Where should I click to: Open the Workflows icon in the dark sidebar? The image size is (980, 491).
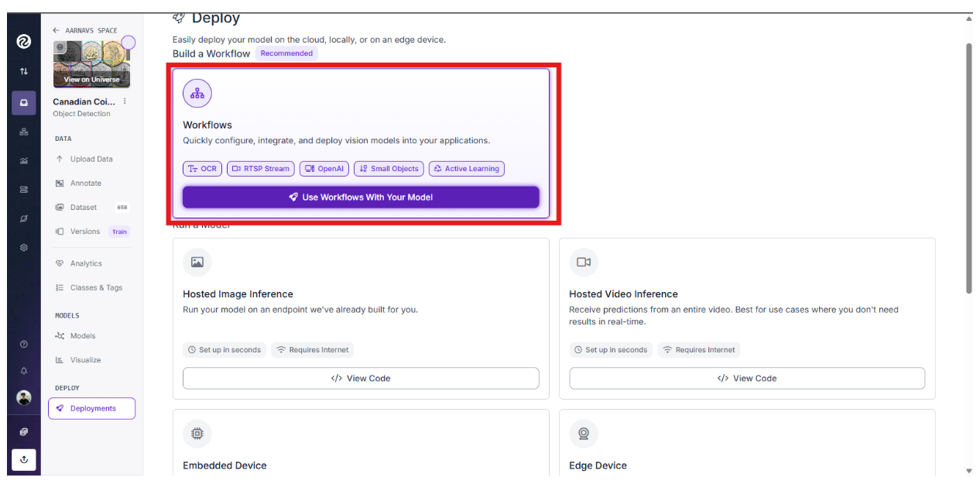(24, 132)
